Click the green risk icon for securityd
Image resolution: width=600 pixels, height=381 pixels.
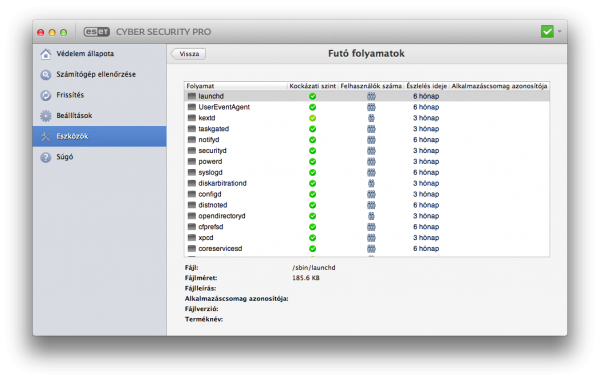pyautogui.click(x=313, y=151)
